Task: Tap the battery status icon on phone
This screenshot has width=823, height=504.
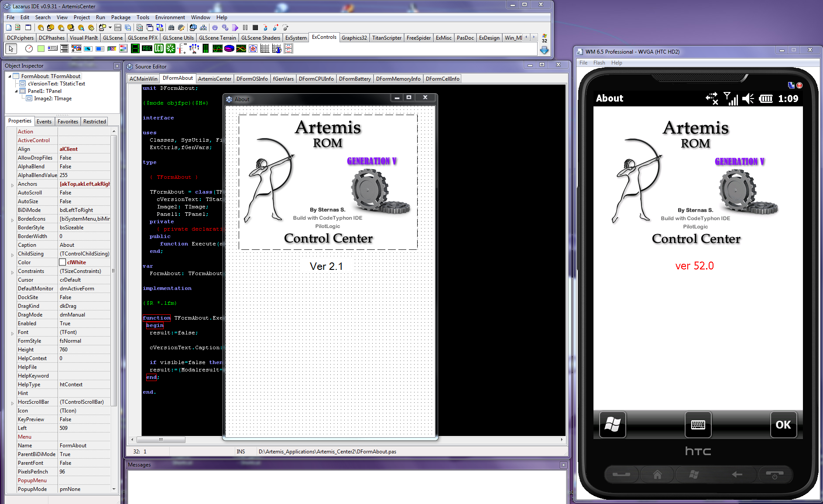Action: click(766, 99)
